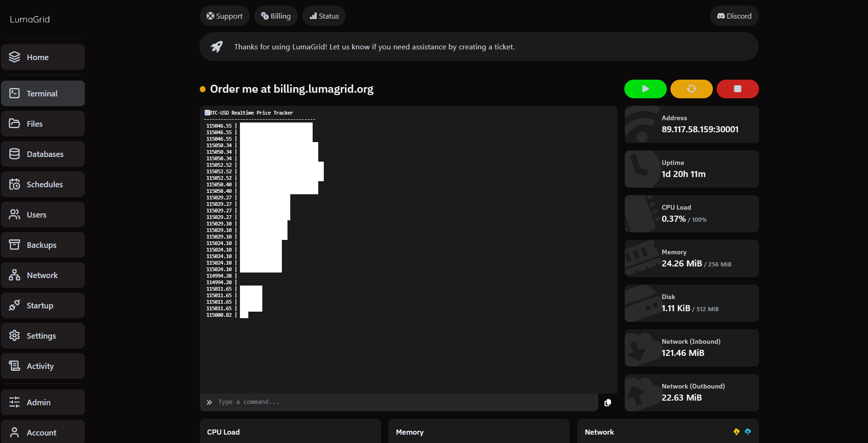This screenshot has width=868, height=443.
Task: Open the Files section
Action: pyautogui.click(x=43, y=124)
